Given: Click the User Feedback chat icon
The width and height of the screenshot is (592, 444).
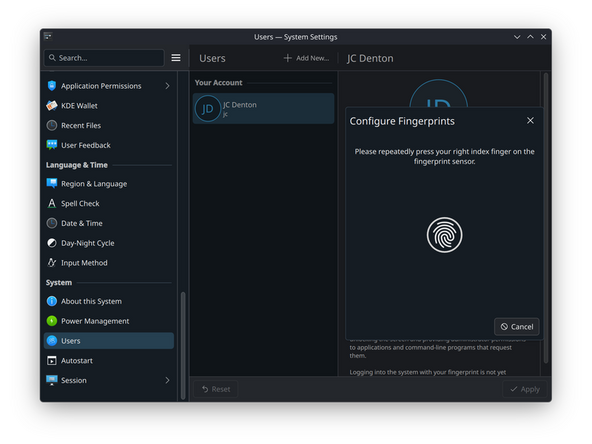Looking at the screenshot, I should (x=52, y=145).
